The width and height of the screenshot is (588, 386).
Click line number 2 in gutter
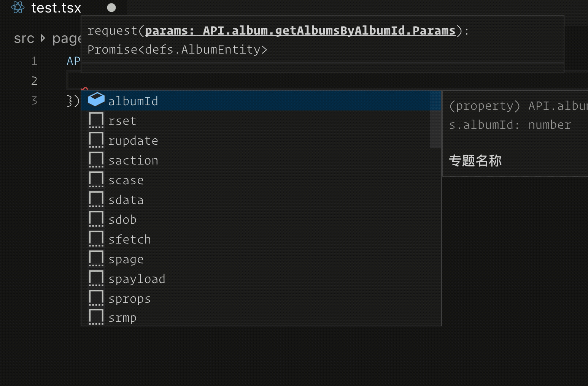click(x=34, y=81)
